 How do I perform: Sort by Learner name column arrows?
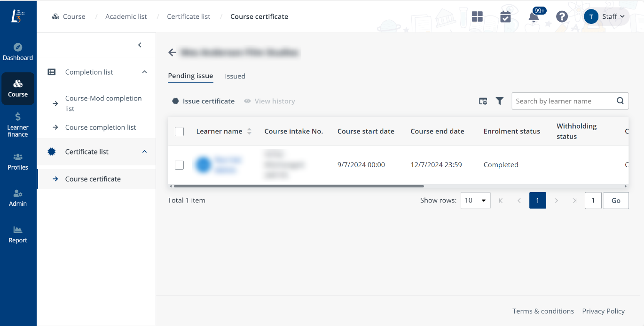(249, 132)
